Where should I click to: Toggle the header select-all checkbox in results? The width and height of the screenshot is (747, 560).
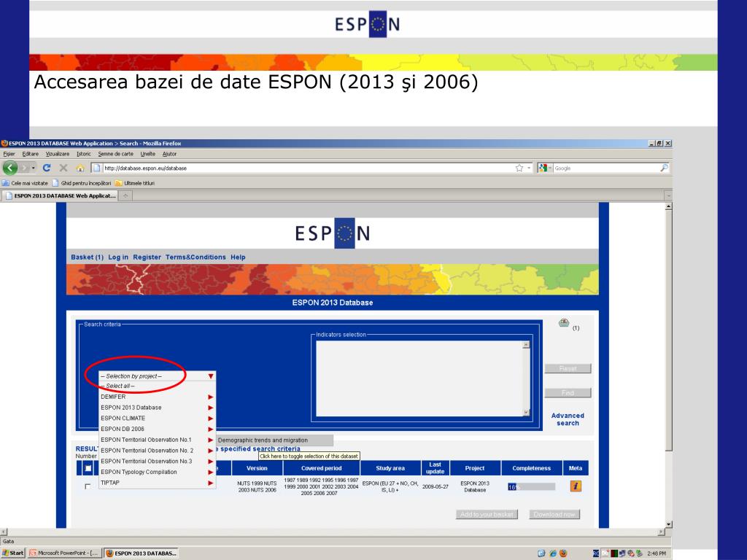88,468
